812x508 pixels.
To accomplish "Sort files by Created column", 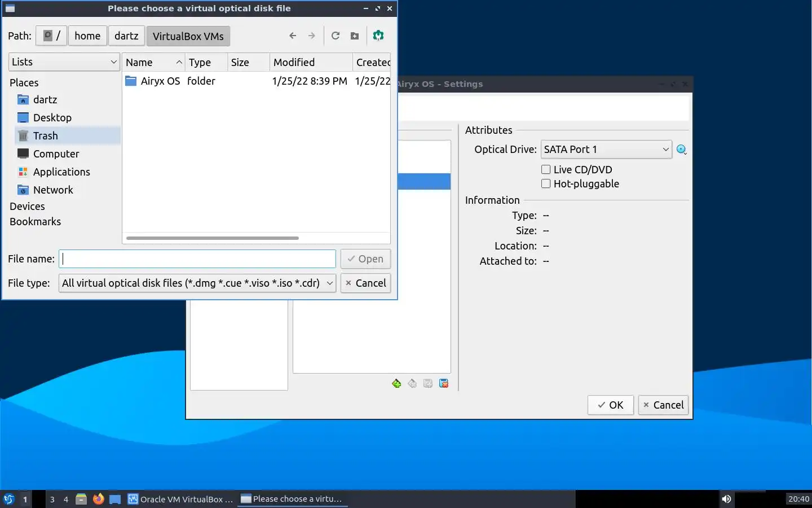I will pyautogui.click(x=372, y=63).
